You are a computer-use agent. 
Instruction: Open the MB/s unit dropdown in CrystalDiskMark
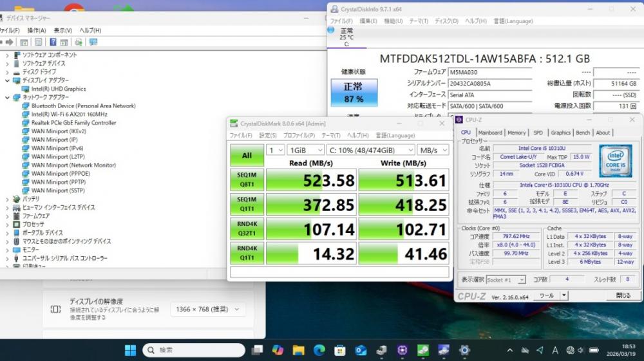pos(433,150)
